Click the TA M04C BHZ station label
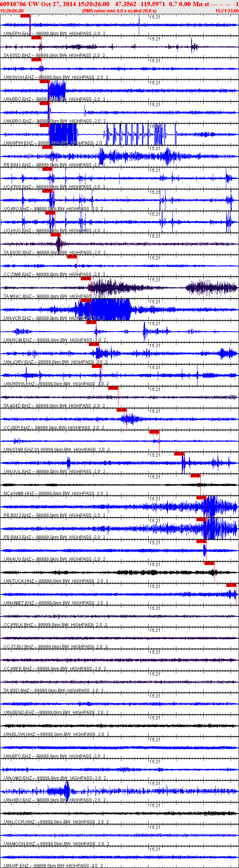239x868 pixels. click(x=17, y=296)
